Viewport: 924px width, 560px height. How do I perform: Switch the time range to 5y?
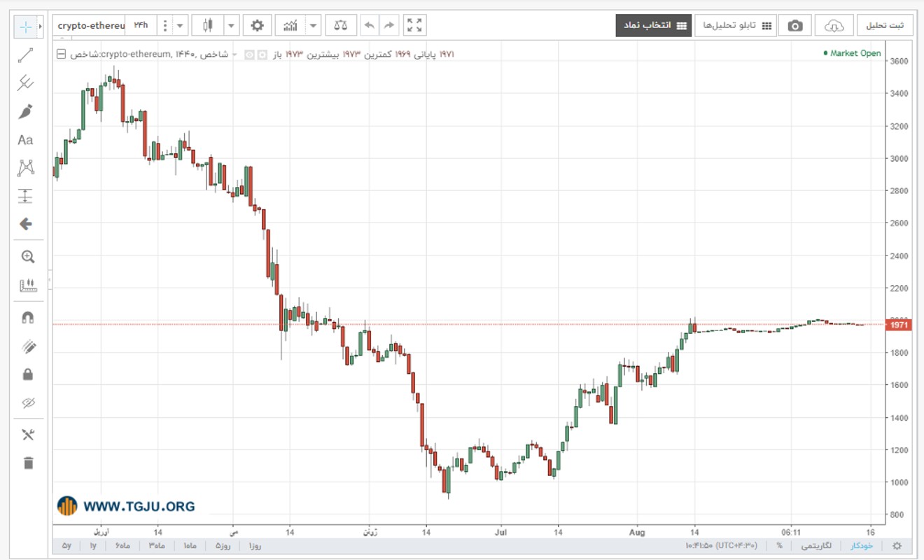[x=66, y=545]
